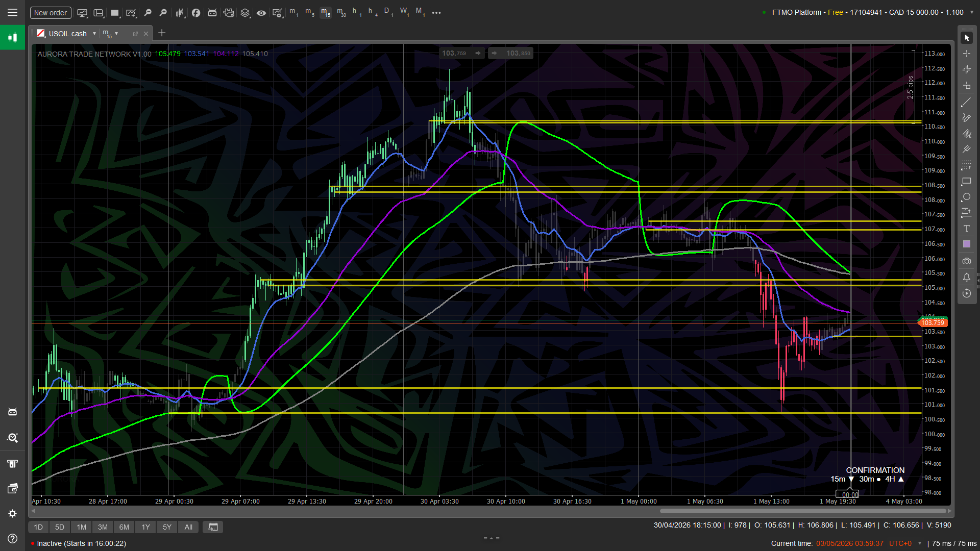The height and width of the screenshot is (551, 980).
Task: Select the freehand pencil tool
Action: pos(967,118)
